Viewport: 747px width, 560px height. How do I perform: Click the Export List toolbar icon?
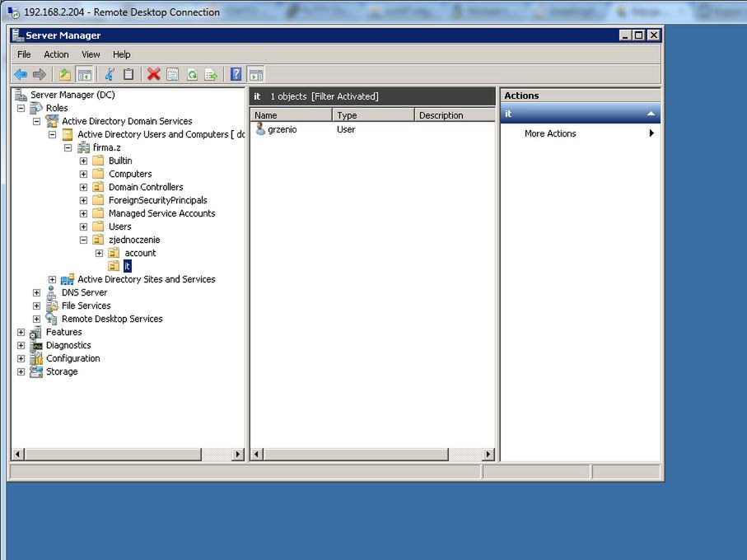(211, 74)
